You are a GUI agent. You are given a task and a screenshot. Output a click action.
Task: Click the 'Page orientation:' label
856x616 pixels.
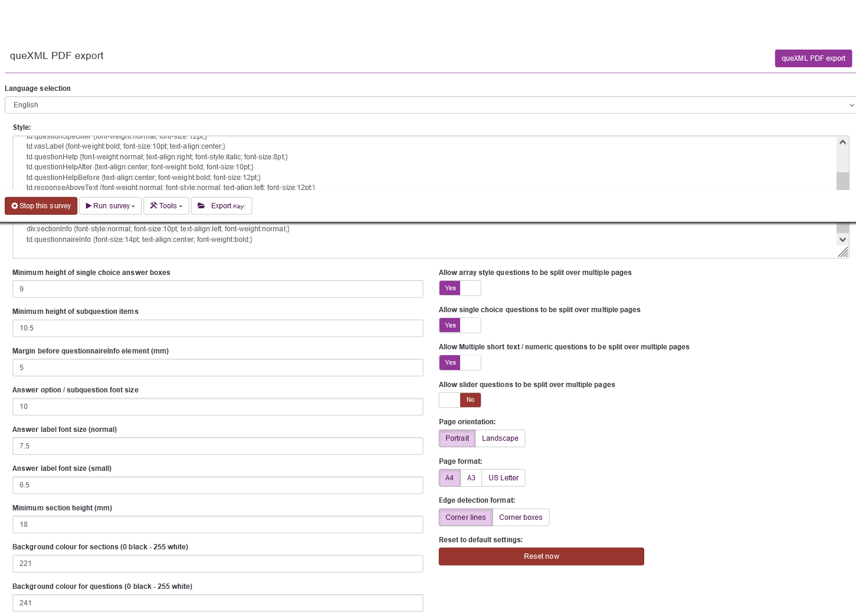click(x=467, y=422)
